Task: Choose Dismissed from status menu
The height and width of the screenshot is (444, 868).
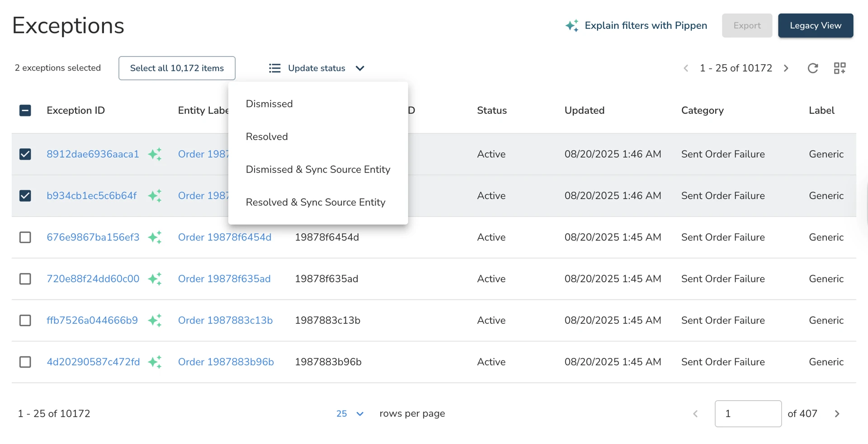Action: click(x=318, y=104)
